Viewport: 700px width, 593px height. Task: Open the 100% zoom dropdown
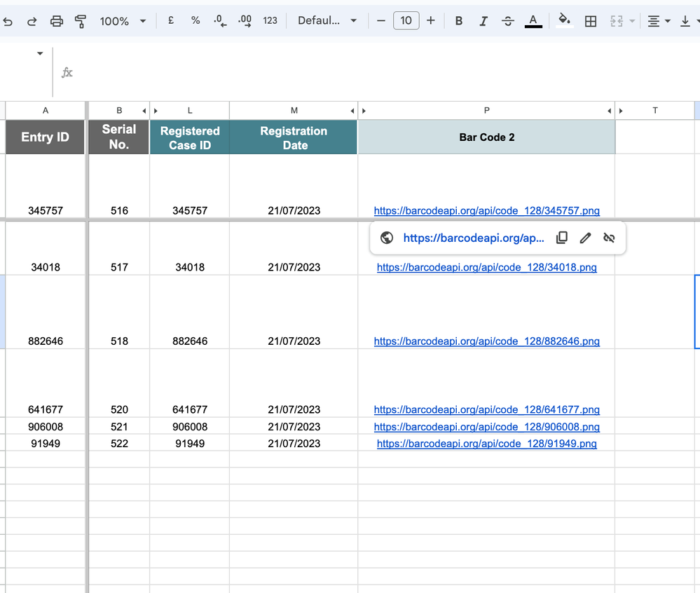click(123, 21)
